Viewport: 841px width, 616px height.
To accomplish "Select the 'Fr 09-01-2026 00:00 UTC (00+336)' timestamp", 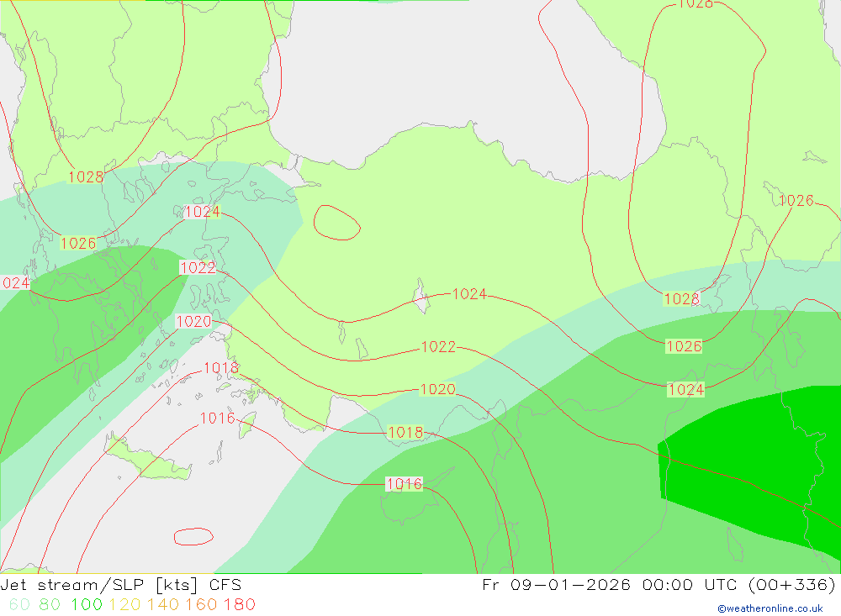I will point(659,584).
